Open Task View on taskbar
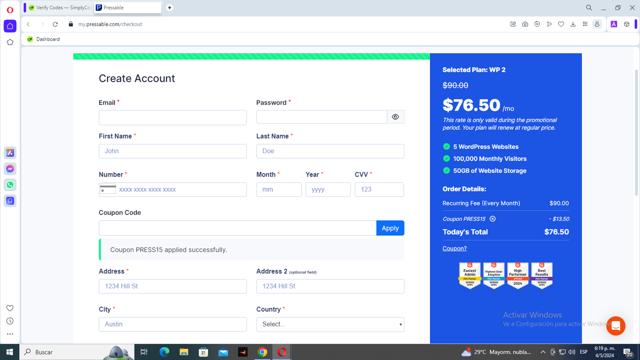This screenshot has width=640, height=360. pos(144,352)
